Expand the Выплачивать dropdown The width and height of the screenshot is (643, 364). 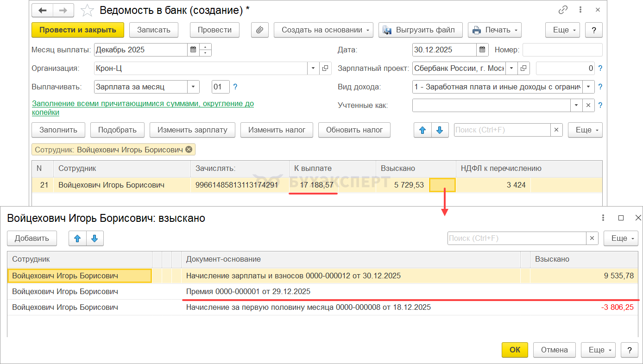(x=194, y=87)
